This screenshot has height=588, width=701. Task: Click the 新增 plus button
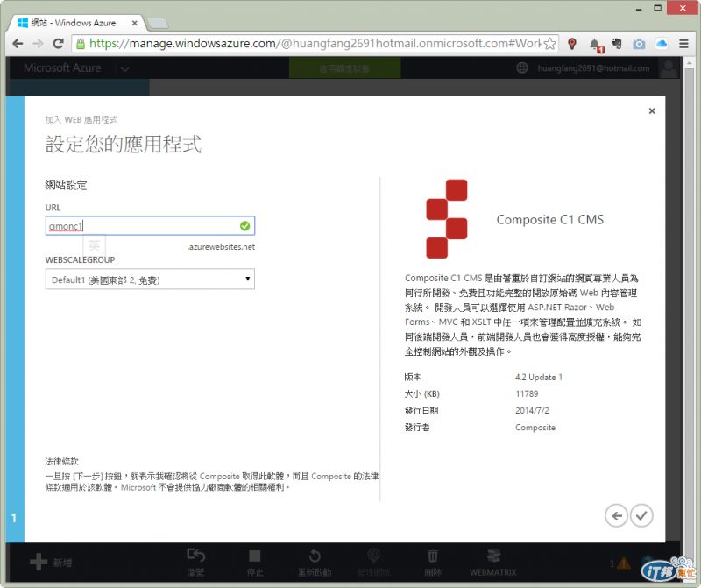pos(51,562)
